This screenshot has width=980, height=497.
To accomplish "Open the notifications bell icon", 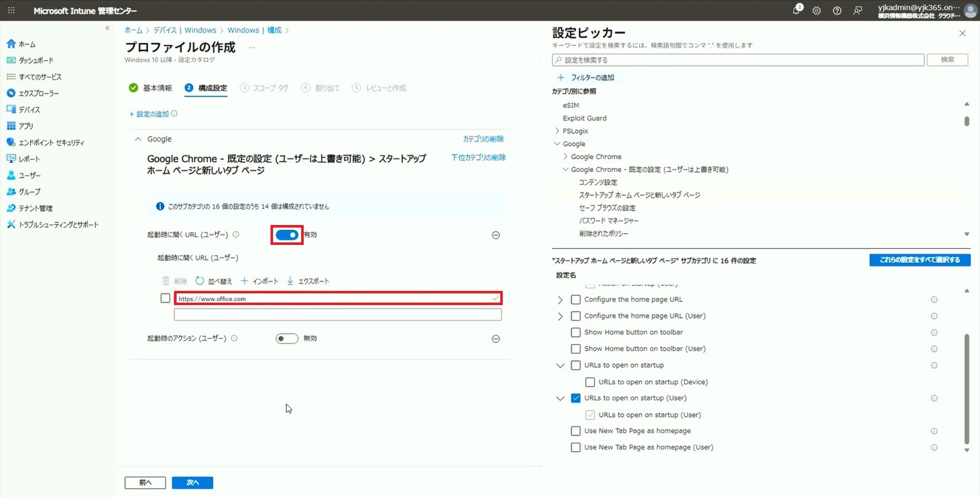I will tap(796, 10).
